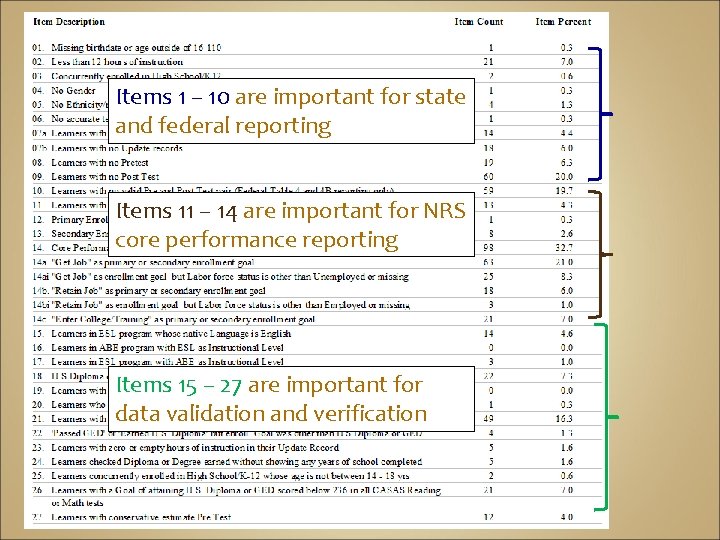
Task: Click the "Items 11 – 14" NRS core performance callout
Action: point(291,225)
